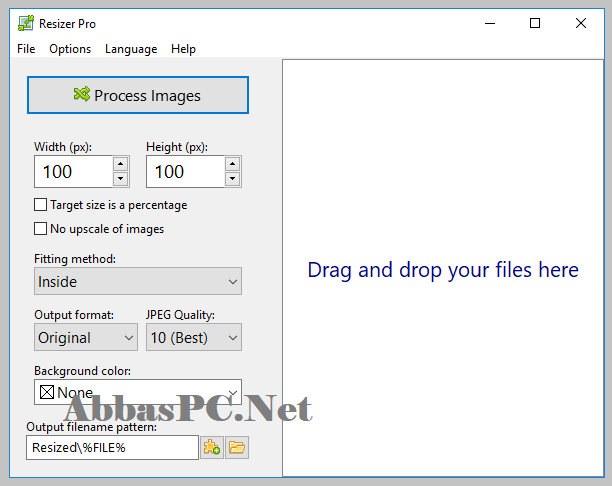Open the Background color dropdown
Viewport: 612px width, 486px height.
[138, 392]
